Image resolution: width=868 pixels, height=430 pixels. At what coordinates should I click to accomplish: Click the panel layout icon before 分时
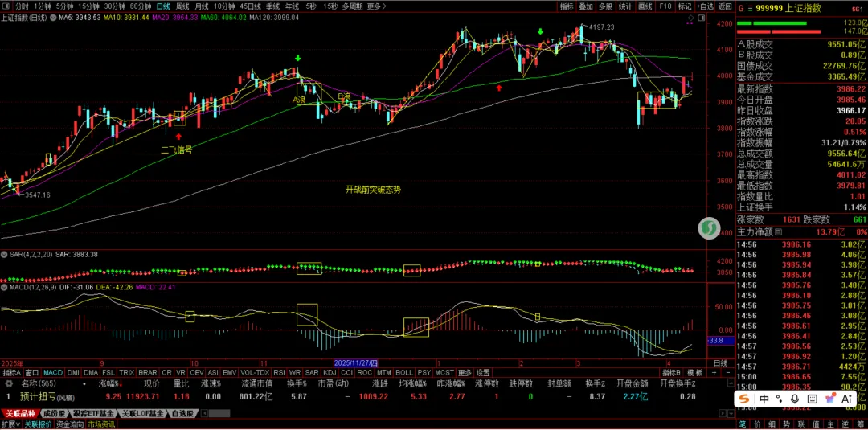(x=6, y=6)
